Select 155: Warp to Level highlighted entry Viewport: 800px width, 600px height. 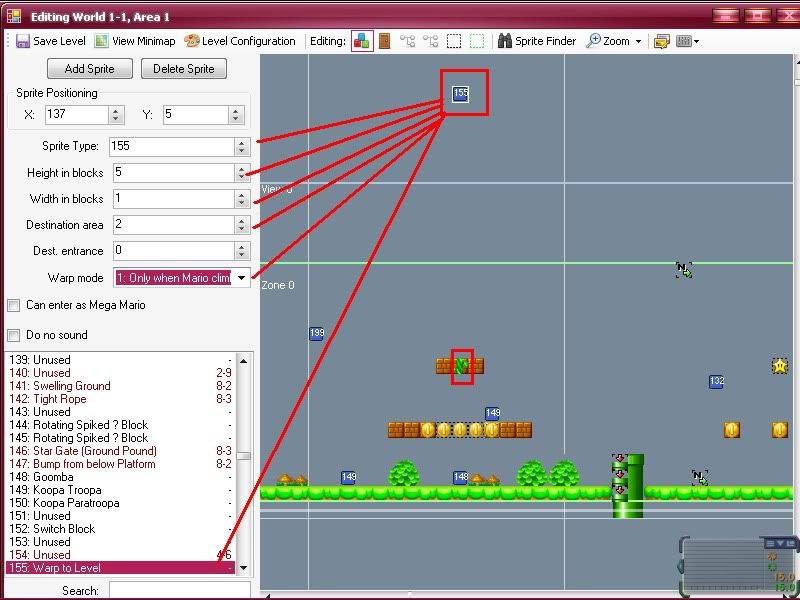pyautogui.click(x=120, y=568)
